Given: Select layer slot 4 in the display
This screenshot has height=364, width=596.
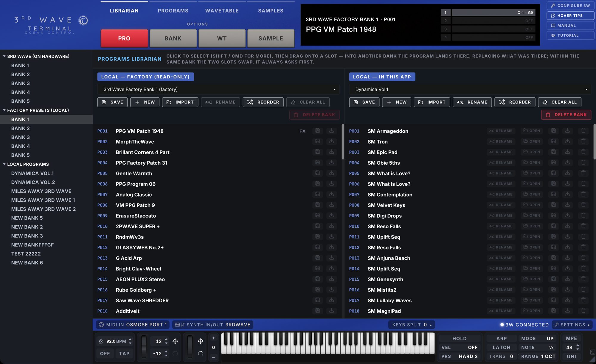Looking at the screenshot, I should [x=446, y=38].
